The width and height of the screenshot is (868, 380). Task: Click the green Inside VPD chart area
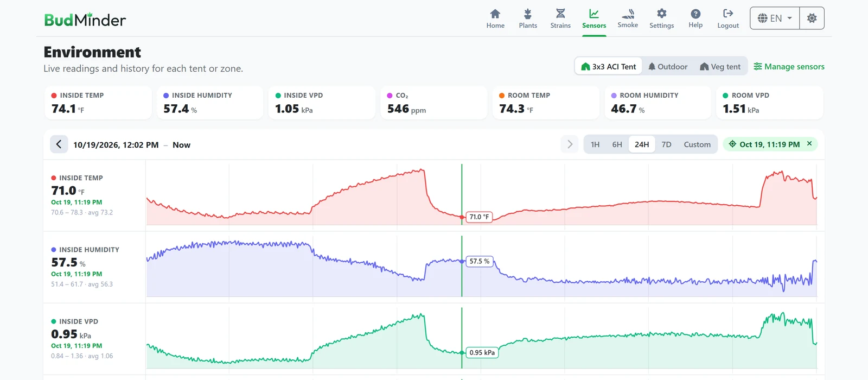481,338
